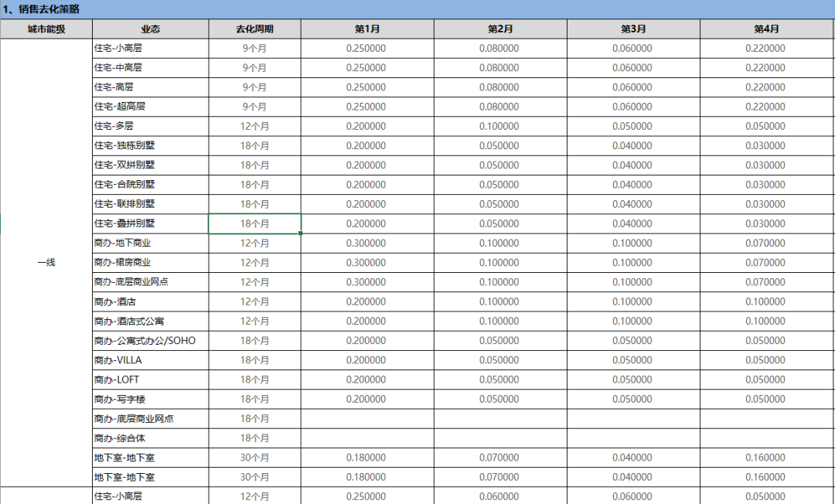Click the "商办-写字楼" cell

coord(151,399)
